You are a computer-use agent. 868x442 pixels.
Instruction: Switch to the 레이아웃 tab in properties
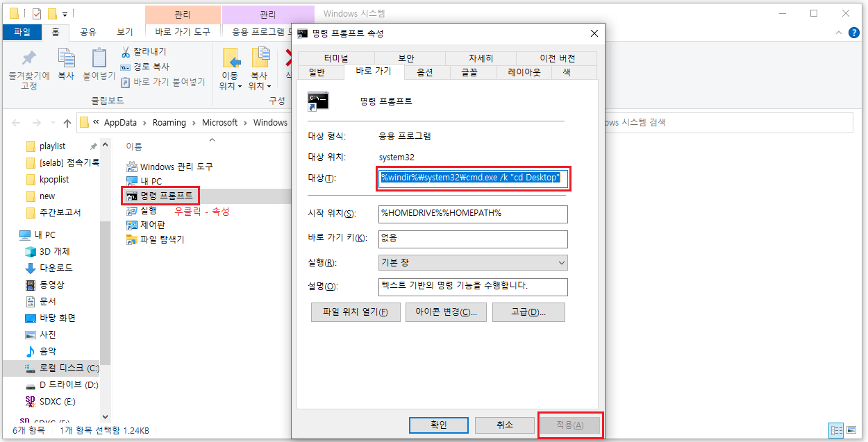[524, 72]
